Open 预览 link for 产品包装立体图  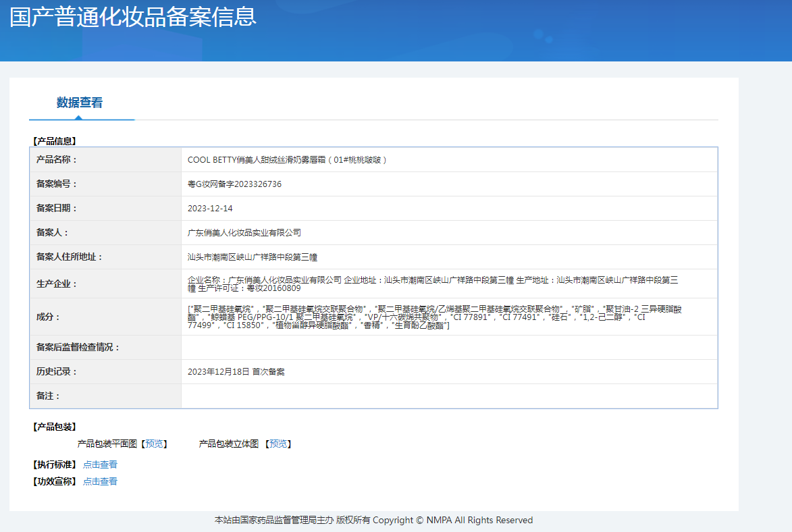pos(278,444)
